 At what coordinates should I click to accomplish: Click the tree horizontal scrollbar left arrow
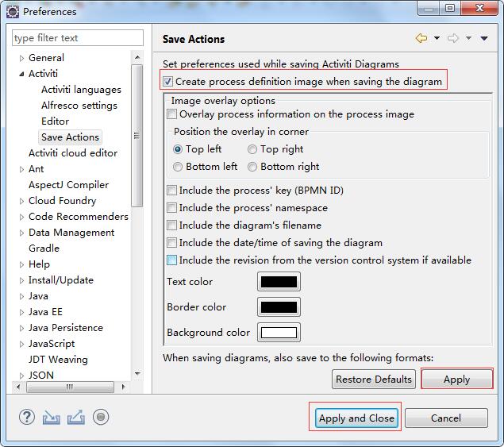tap(18, 387)
